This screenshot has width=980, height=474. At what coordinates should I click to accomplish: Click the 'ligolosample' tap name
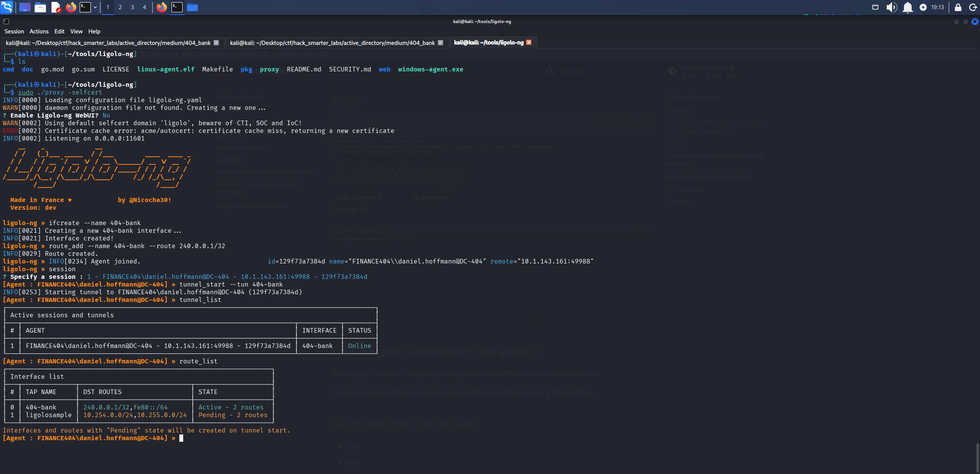[x=49, y=415]
